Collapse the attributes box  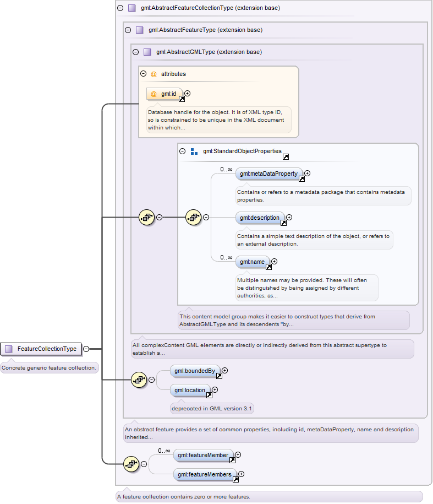click(144, 74)
